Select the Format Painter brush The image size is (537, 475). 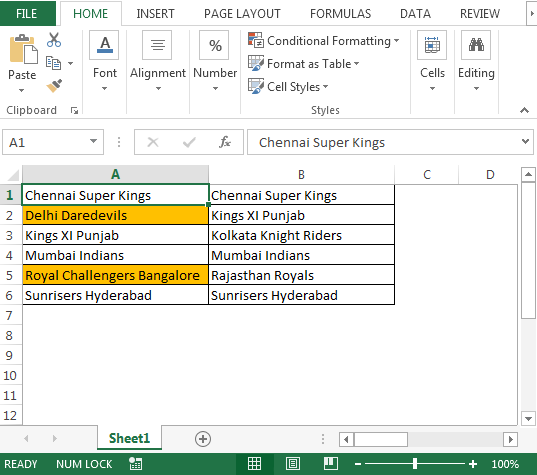pyautogui.click(x=54, y=86)
